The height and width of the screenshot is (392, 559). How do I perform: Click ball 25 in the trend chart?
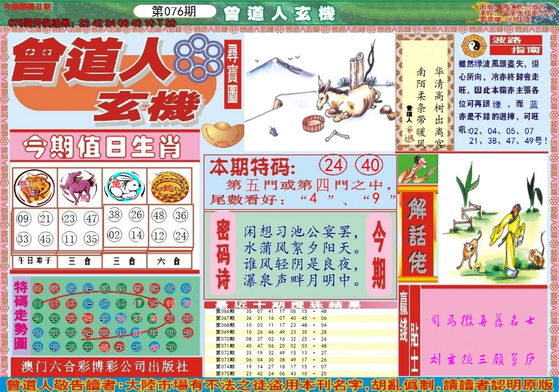104,318
